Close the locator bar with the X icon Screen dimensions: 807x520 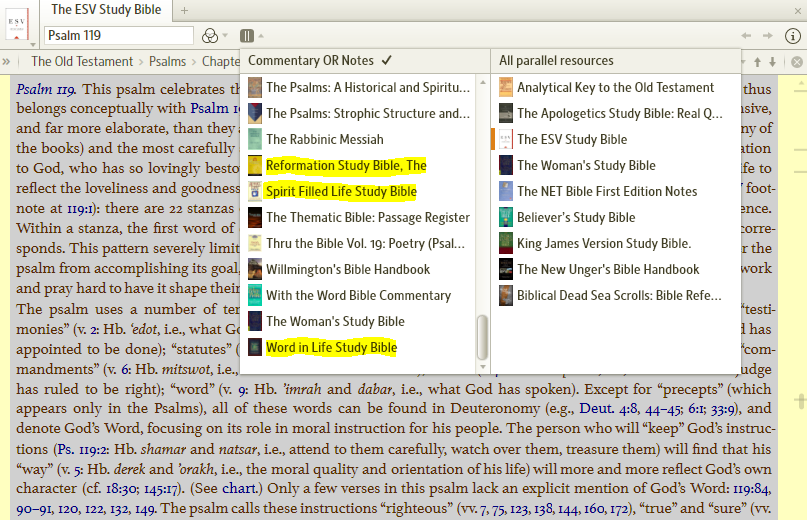797,62
